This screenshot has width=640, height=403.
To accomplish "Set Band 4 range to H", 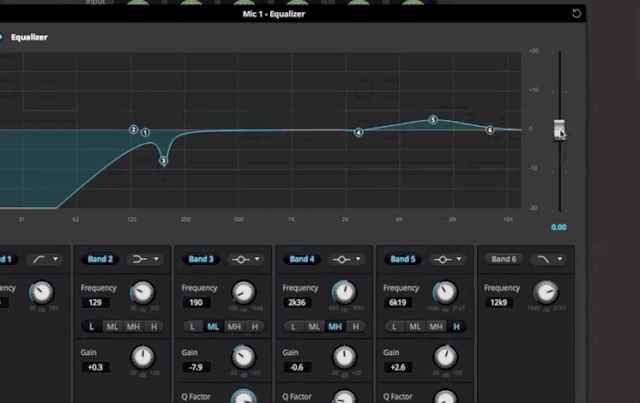I will [356, 327].
